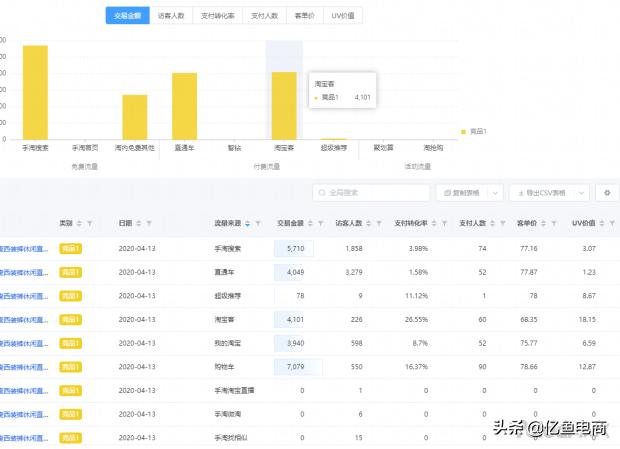Click the 超级推荐 source cell in table
This screenshot has height=449, width=620.
227,296
